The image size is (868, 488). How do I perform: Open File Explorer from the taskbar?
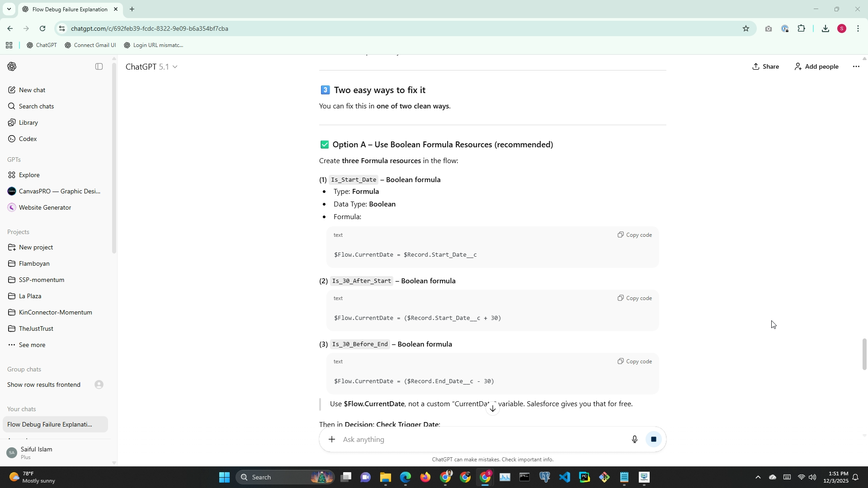point(385,477)
